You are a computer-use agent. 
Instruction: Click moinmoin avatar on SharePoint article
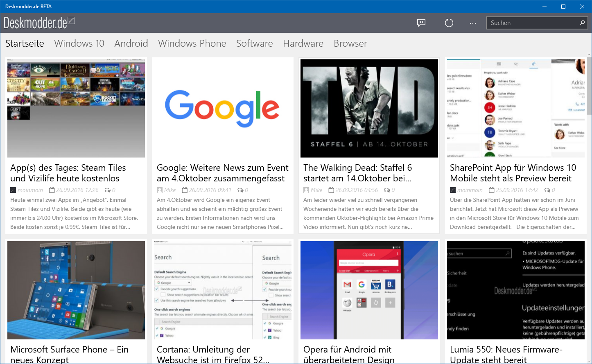coord(453,190)
